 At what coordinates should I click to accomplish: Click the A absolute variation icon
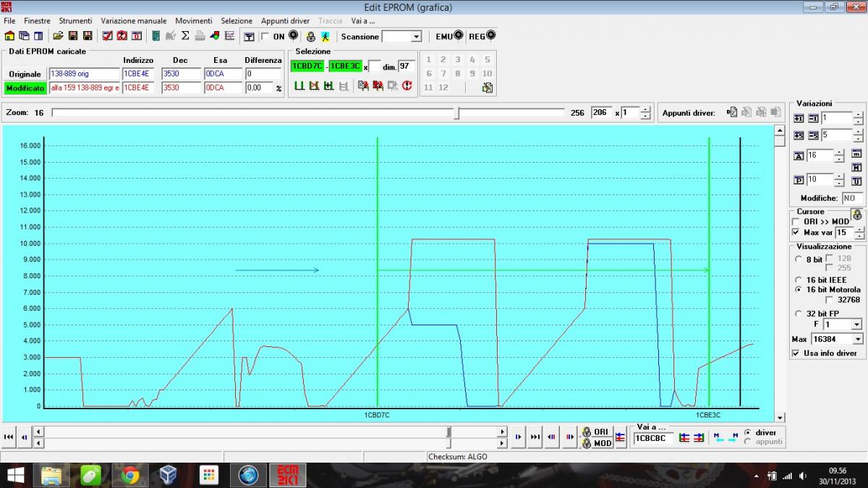pos(799,156)
